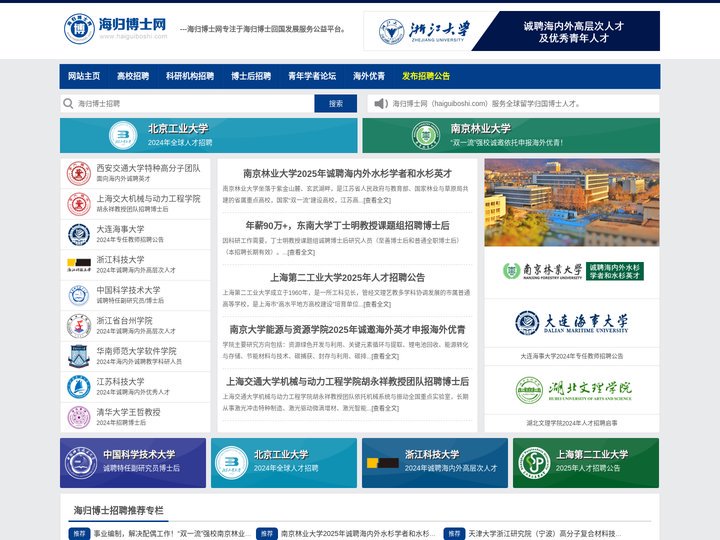Click 浙江科技大学 logo in sidebar list
The width and height of the screenshot is (720, 540).
point(79,264)
